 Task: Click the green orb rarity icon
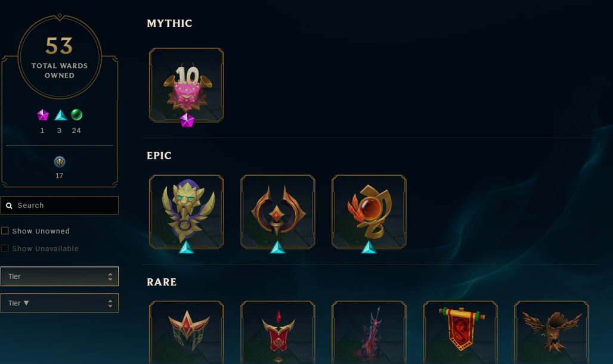76,115
